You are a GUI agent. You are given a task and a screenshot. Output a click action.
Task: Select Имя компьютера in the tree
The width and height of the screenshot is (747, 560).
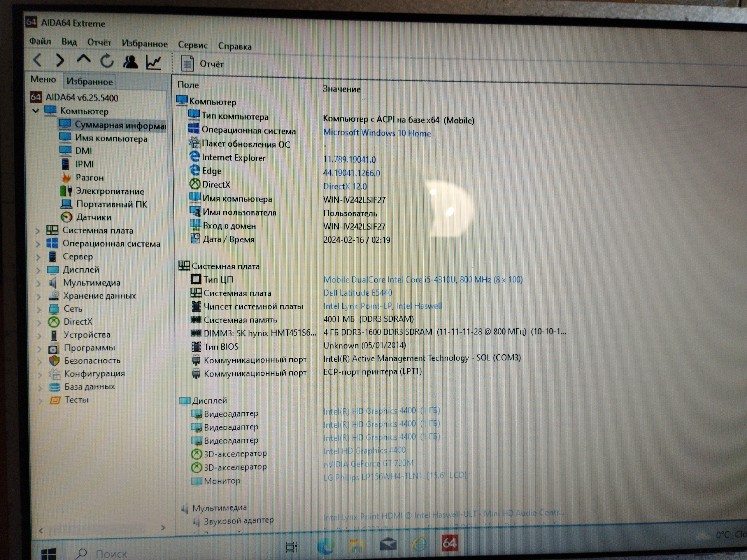tap(103, 138)
